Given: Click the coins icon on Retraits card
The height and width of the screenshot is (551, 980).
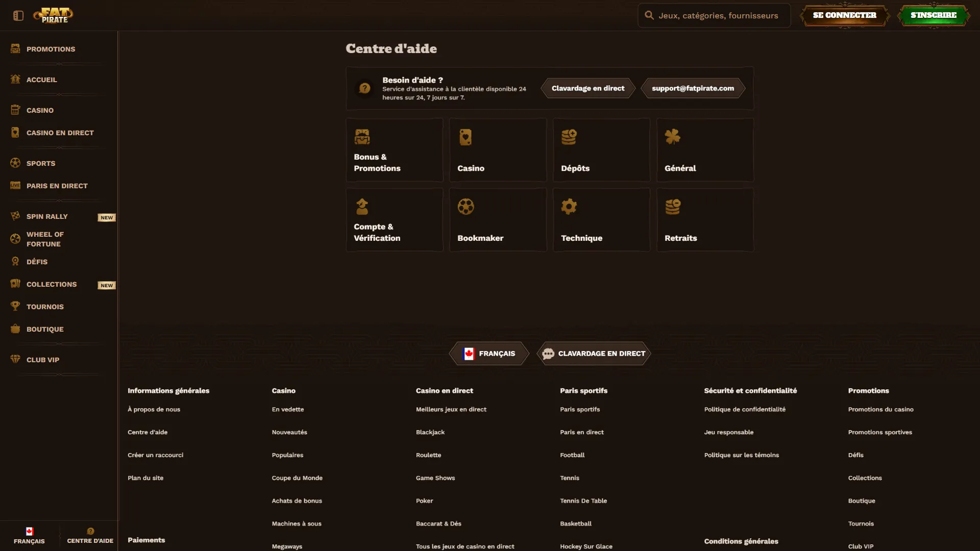Looking at the screenshot, I should point(673,207).
